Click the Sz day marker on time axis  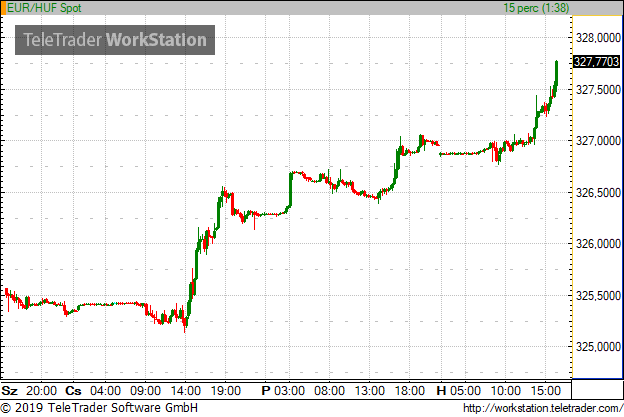[10, 391]
